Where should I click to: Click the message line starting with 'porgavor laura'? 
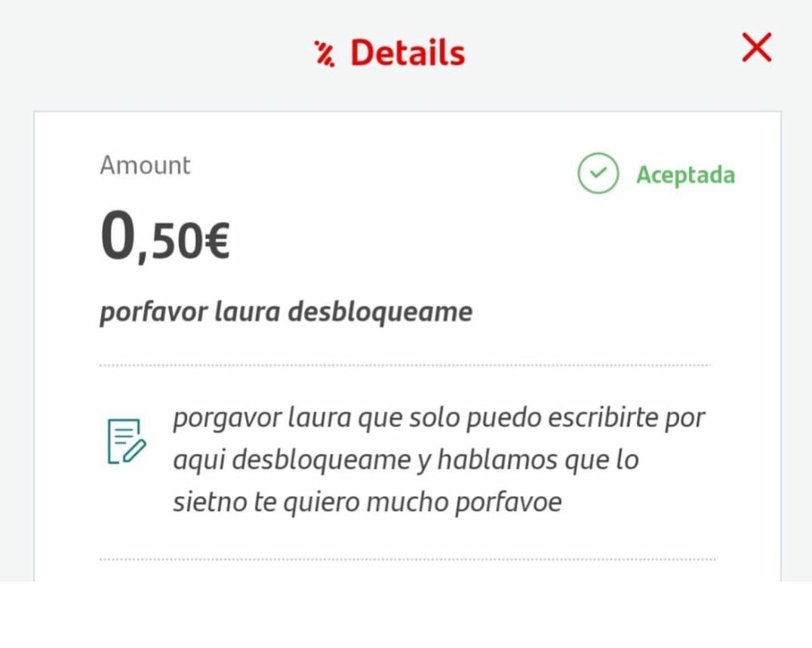[438, 418]
